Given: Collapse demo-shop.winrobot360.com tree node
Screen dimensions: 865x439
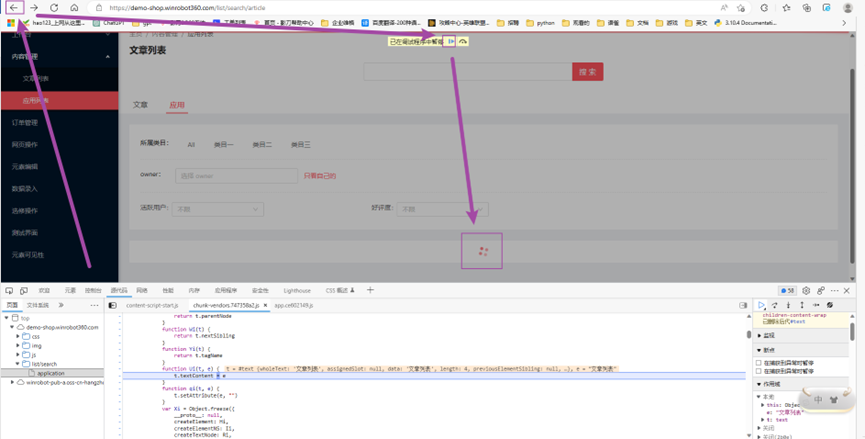Looking at the screenshot, I should [12, 327].
